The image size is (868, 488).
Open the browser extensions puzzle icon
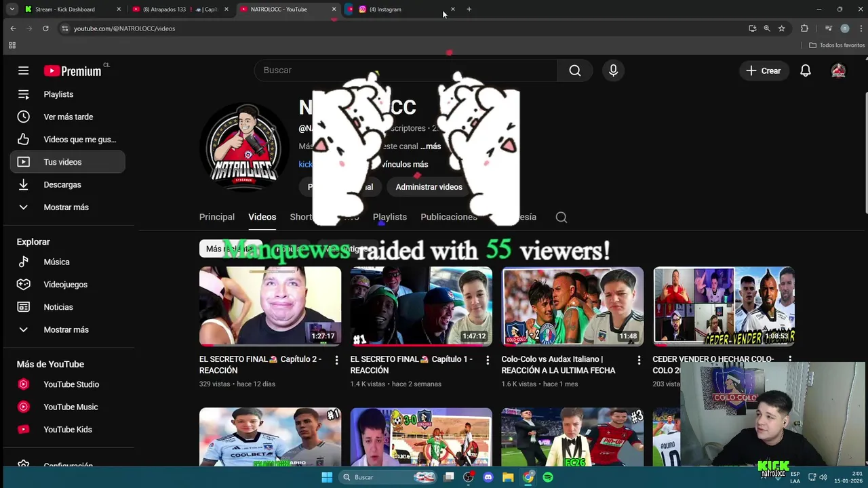tap(804, 28)
